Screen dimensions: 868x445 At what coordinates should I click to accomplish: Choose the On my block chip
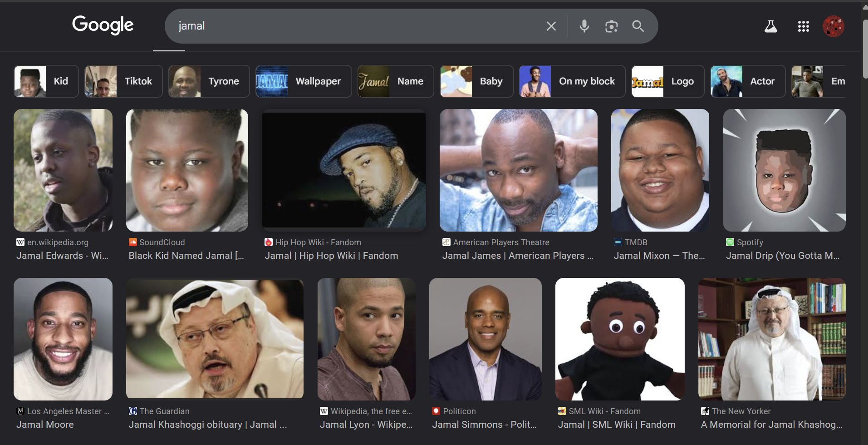tap(572, 81)
